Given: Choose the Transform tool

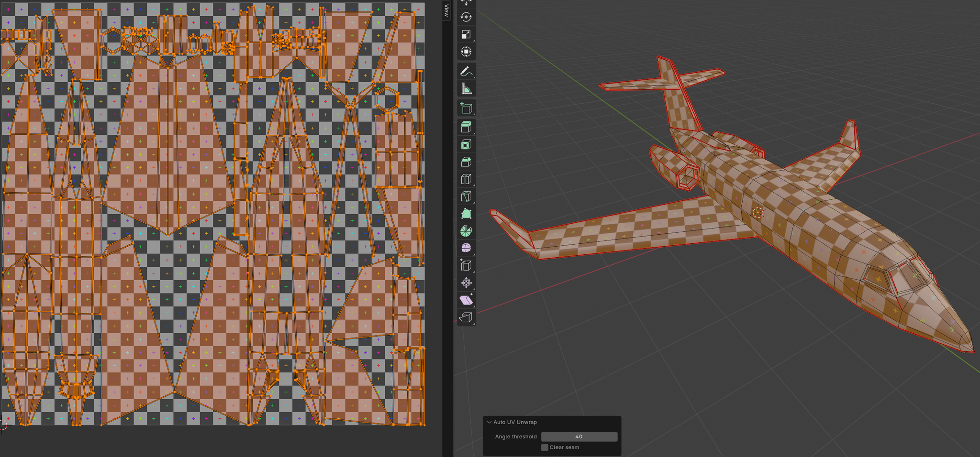Looking at the screenshot, I should (x=467, y=52).
